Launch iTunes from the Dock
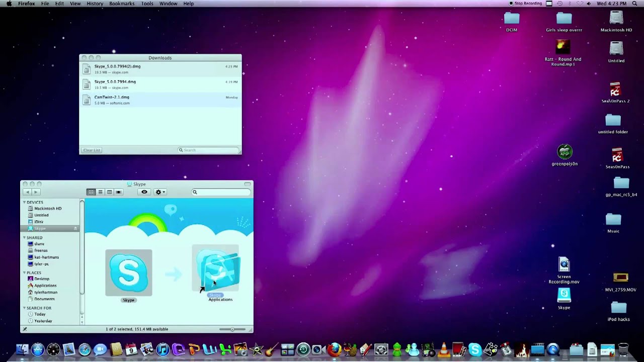 pyautogui.click(x=163, y=349)
